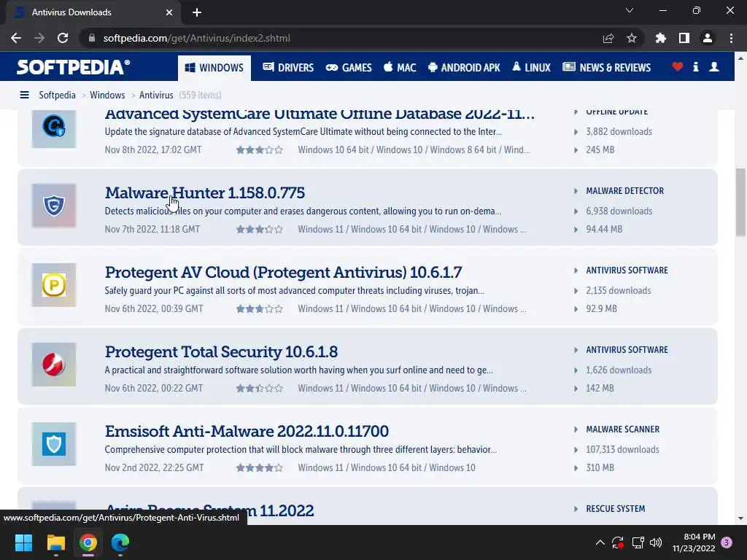This screenshot has height=560, width=747.
Task: Click 'Nov 2nd 2022, 22:25 GMT' date
Action: (x=154, y=468)
